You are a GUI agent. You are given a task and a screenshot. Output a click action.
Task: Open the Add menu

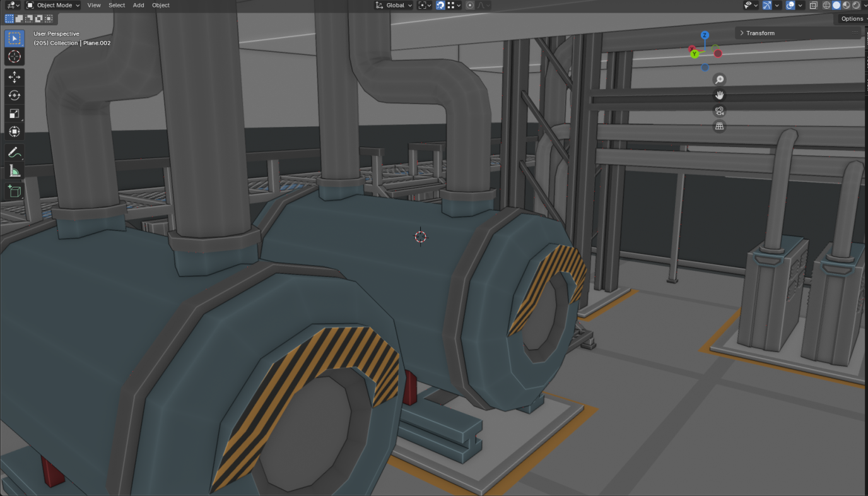coord(138,5)
